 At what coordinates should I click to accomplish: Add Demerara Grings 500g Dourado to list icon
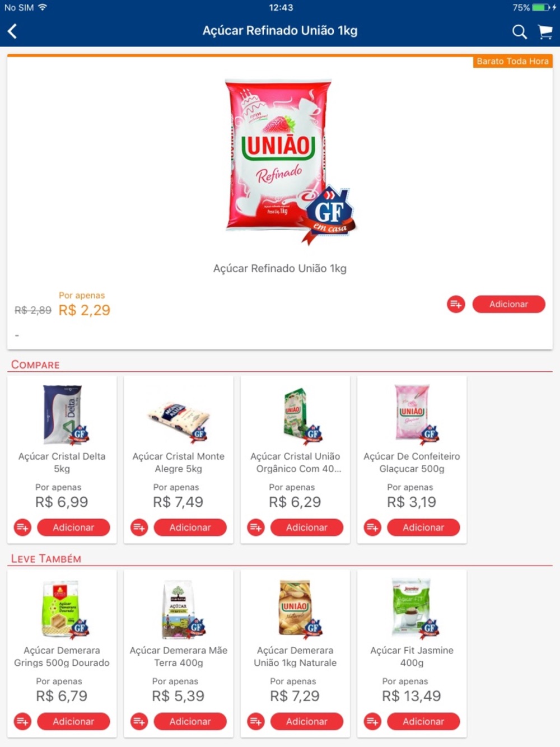point(22,721)
